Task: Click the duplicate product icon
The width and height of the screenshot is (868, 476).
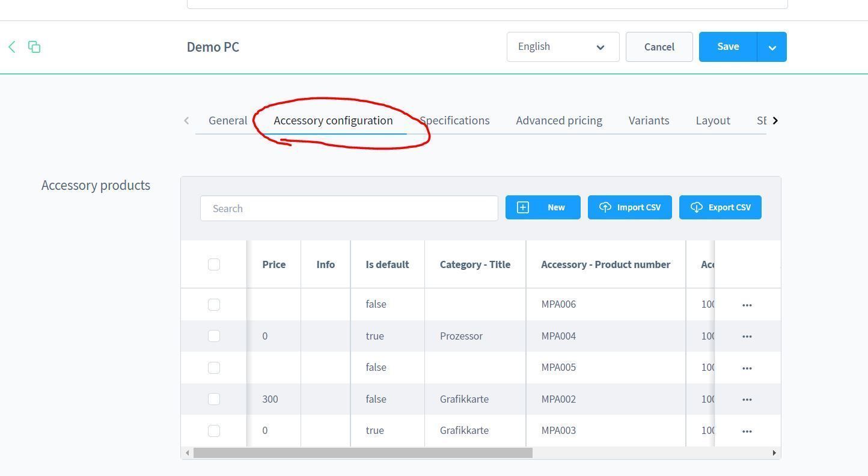Action: 34,47
